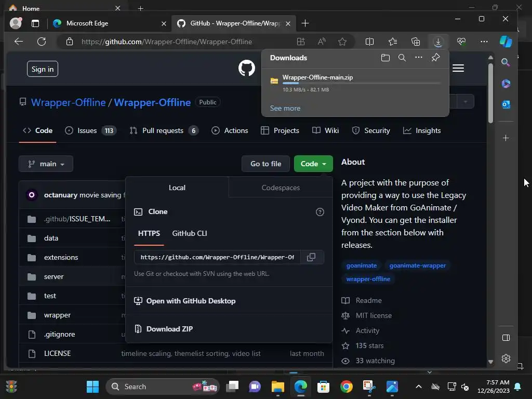
Task: Open the Collections icon
Action: pyautogui.click(x=416, y=42)
